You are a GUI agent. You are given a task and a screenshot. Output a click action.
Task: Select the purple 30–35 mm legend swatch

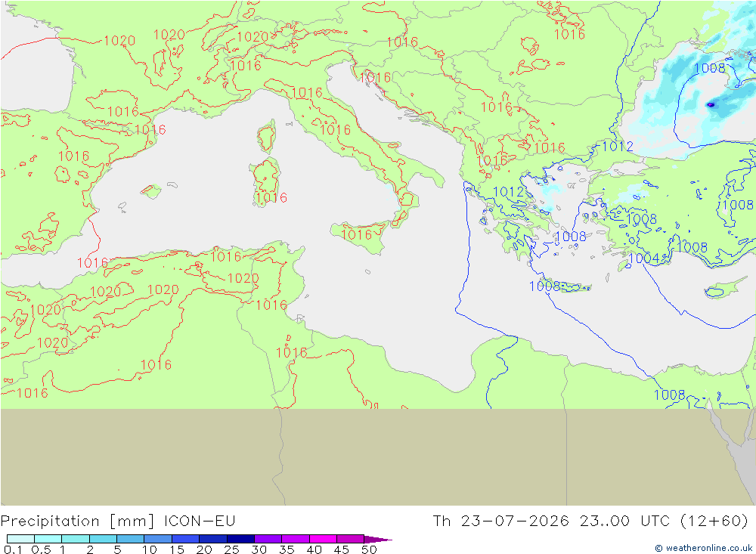(x=268, y=539)
